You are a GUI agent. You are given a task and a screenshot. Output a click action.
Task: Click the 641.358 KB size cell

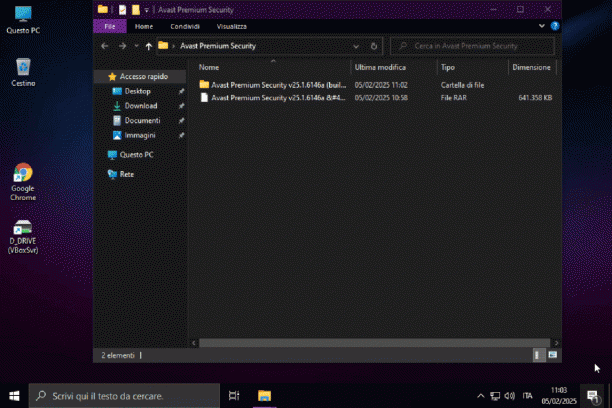click(x=535, y=98)
